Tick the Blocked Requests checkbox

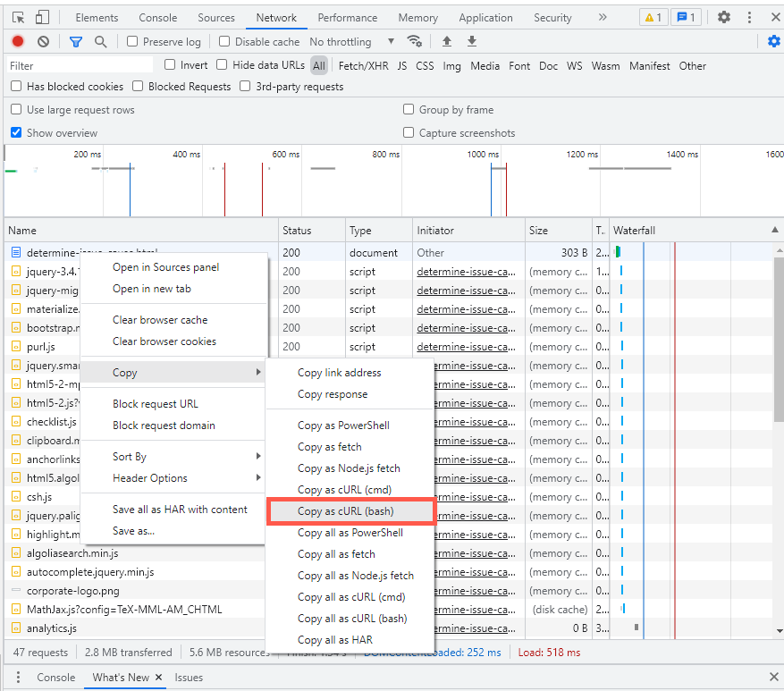pyautogui.click(x=138, y=86)
